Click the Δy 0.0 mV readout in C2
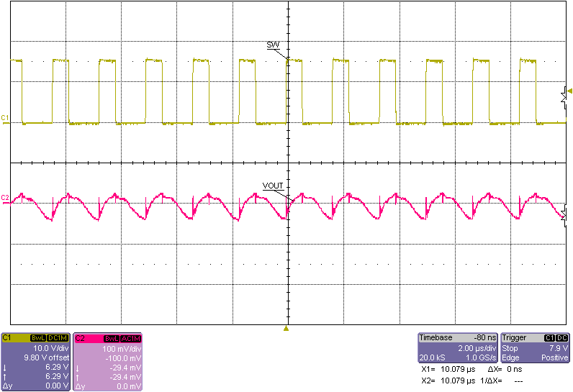The width and height of the screenshot is (573, 392). pyautogui.click(x=108, y=386)
